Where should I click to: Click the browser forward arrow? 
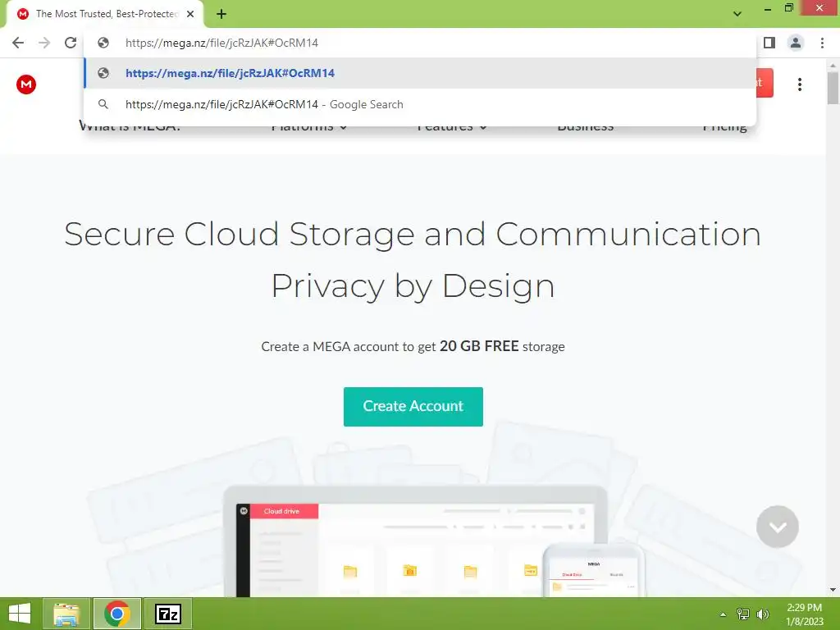[44, 43]
